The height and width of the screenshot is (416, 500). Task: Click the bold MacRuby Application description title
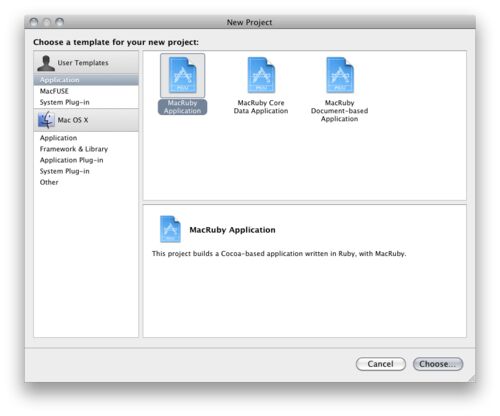coord(232,230)
